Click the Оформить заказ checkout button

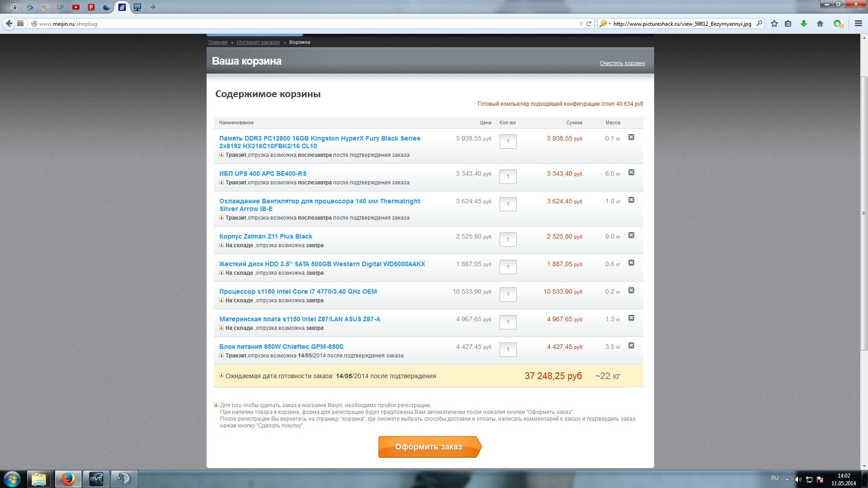coord(429,447)
